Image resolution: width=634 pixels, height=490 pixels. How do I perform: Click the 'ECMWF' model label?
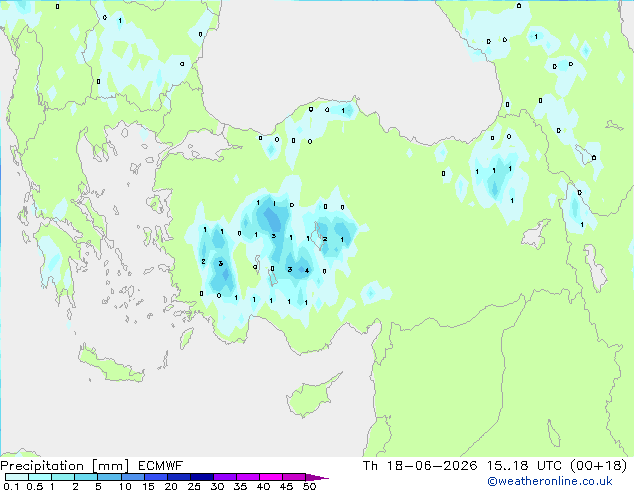[161, 466]
